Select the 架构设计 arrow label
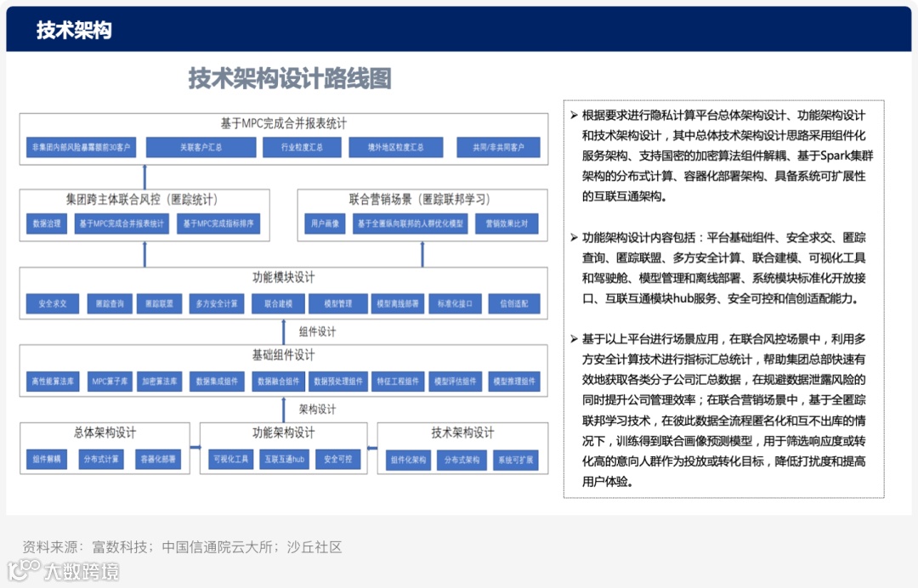This screenshot has width=918, height=588. point(317,409)
